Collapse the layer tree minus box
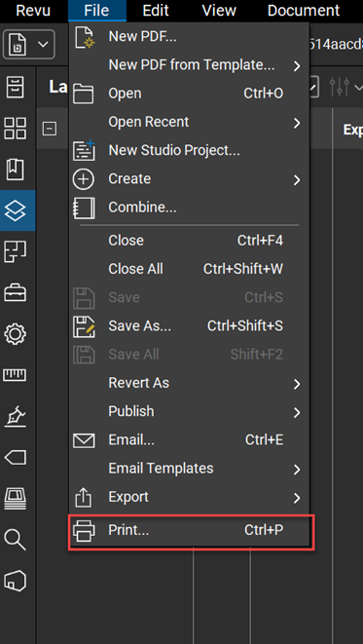363x644 pixels. tap(50, 129)
